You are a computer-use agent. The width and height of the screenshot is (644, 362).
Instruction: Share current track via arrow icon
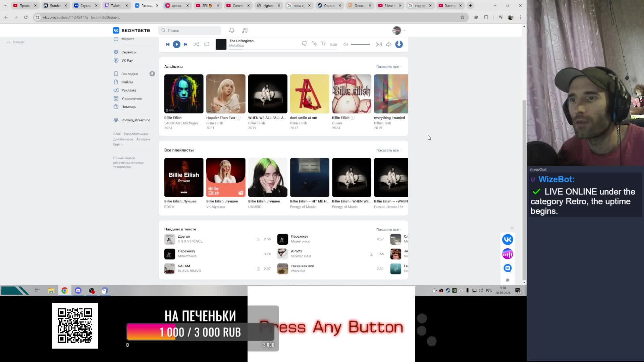click(x=388, y=44)
